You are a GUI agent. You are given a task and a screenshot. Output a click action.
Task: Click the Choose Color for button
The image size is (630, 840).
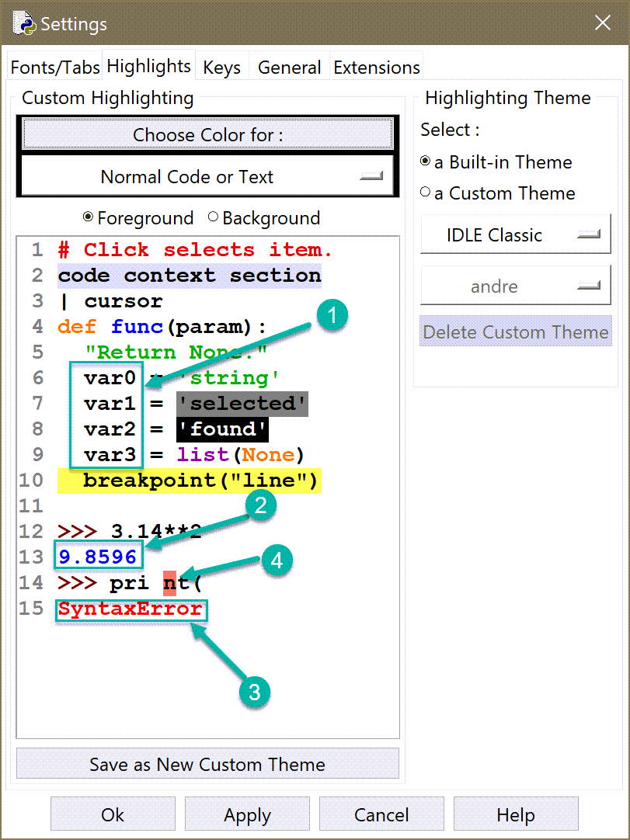[x=207, y=134]
